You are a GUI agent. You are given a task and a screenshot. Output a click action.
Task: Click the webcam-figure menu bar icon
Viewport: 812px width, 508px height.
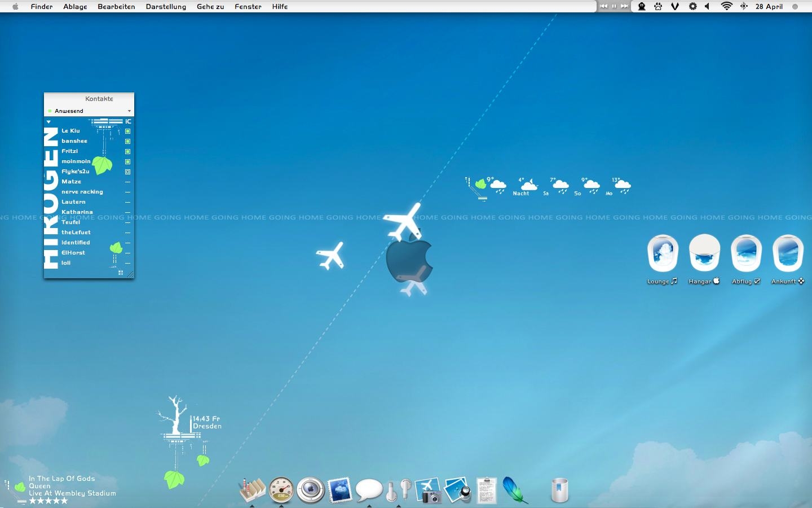pyautogui.click(x=642, y=6)
